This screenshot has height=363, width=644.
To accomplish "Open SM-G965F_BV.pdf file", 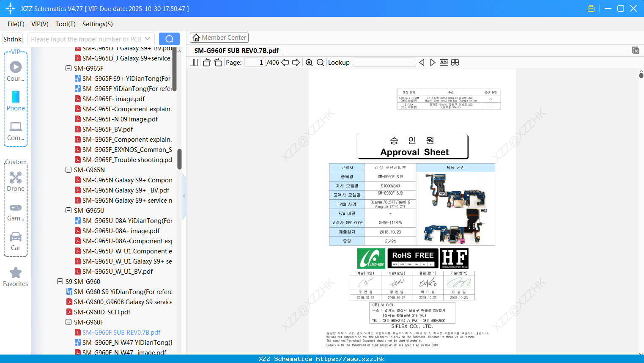I will click(x=107, y=129).
